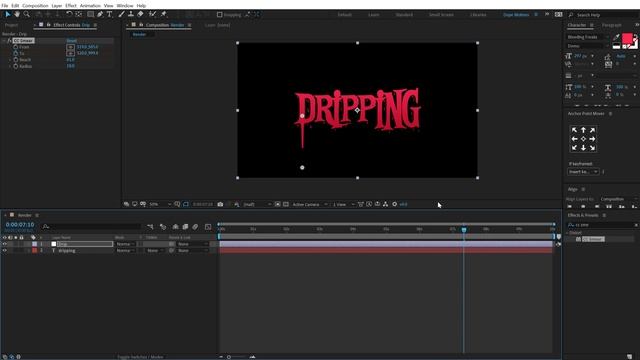Select the Horizontal Type tool
640x360 pixels.
pos(109,14)
